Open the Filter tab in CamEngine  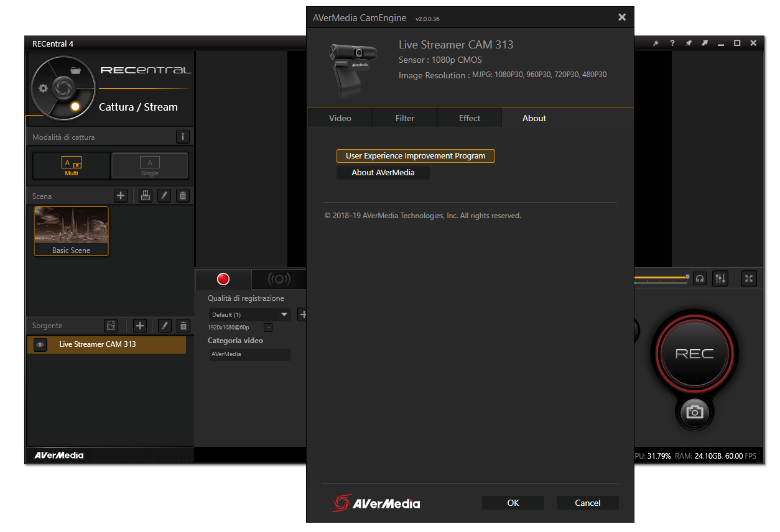pos(405,118)
